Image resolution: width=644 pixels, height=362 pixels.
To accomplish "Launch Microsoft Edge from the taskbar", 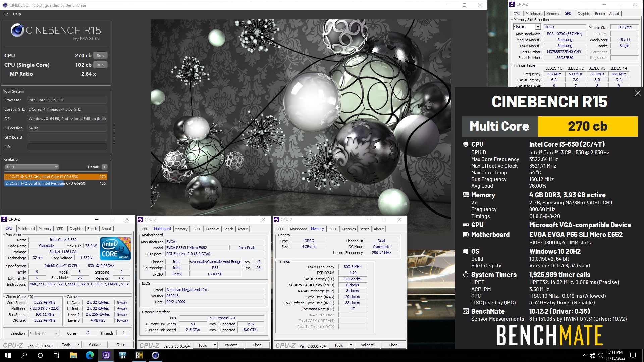I will coord(90,355).
